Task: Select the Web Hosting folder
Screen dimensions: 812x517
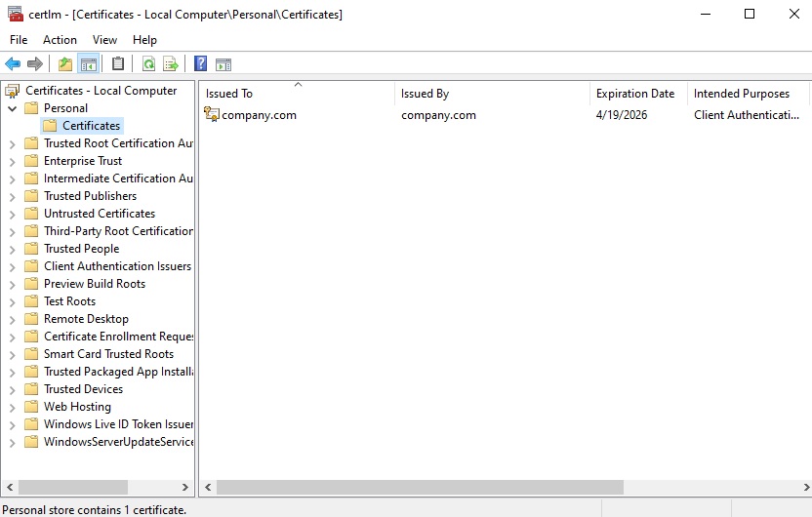Action: [77, 407]
